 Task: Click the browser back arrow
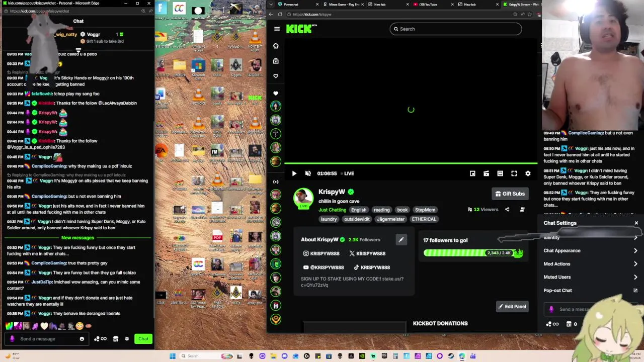click(x=271, y=14)
